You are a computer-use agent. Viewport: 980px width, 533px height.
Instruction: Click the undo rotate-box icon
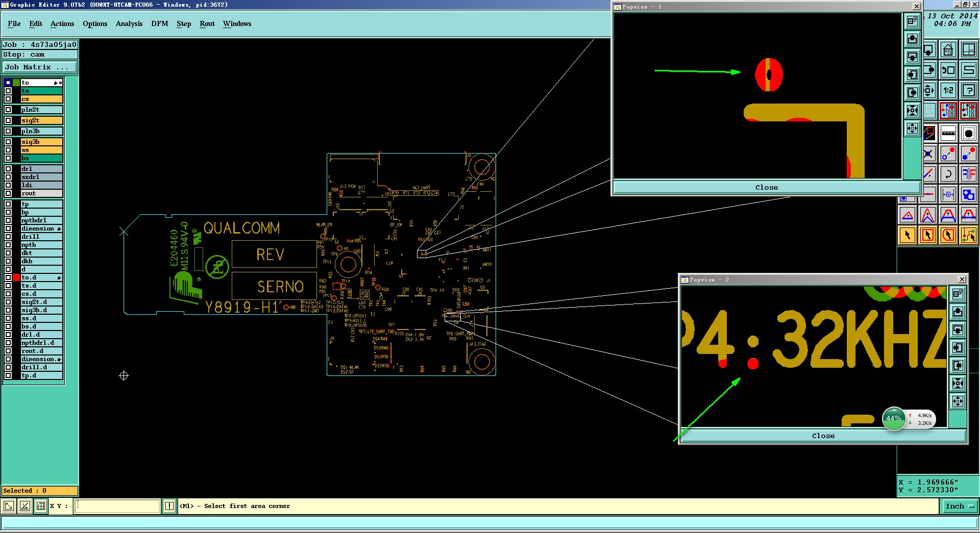[948, 70]
